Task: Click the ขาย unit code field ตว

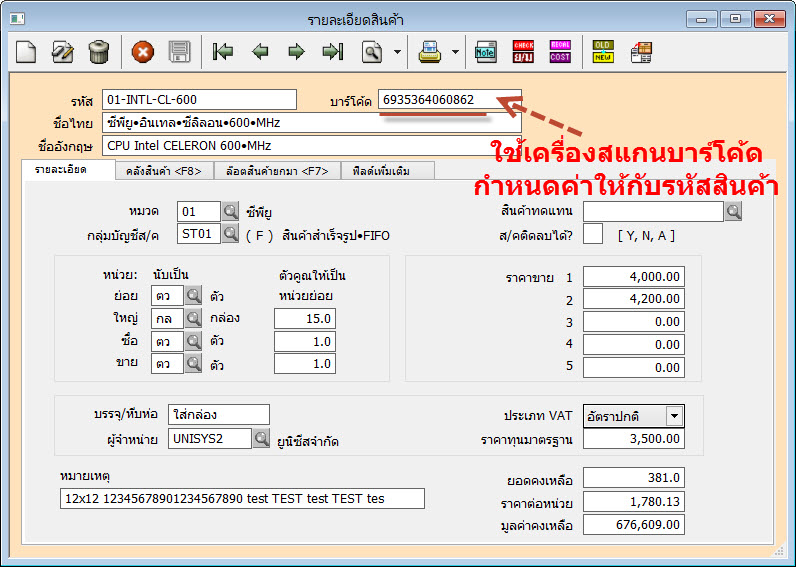Action: 168,364
